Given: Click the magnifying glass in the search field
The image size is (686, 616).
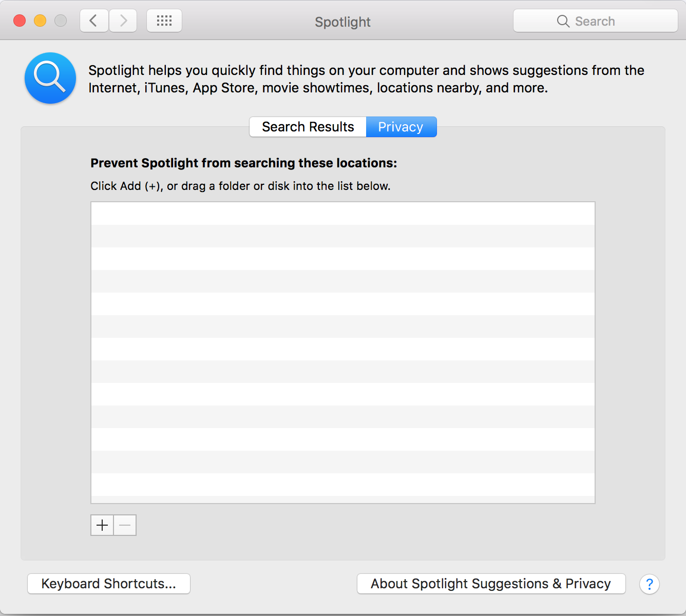Looking at the screenshot, I should click(563, 21).
